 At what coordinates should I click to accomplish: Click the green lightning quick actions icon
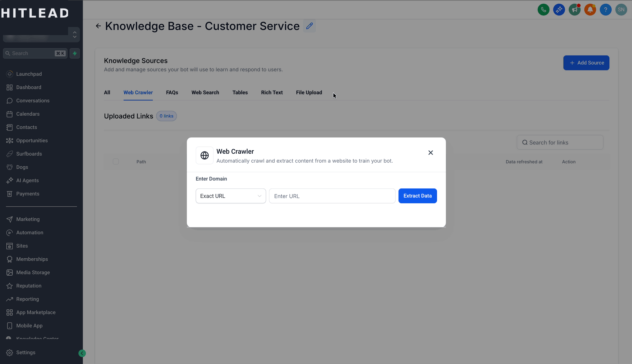(75, 53)
